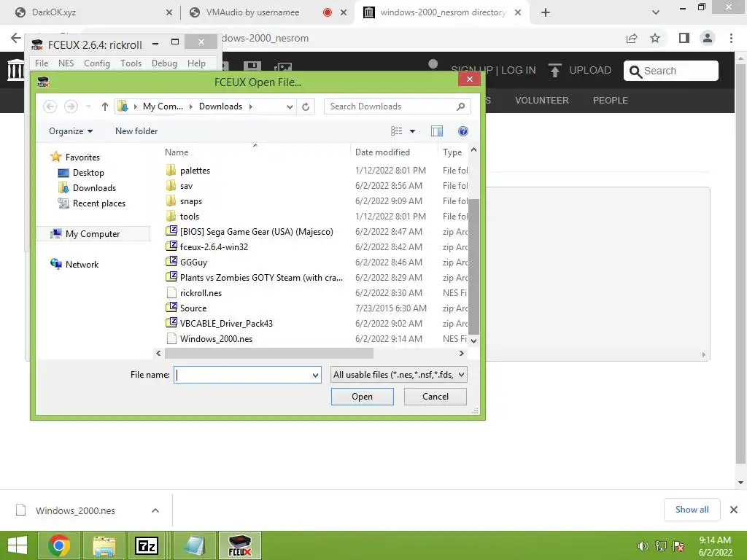Viewport: 747px width, 560px height.
Task: Click the Action Center flag icon
Action: 678,546
